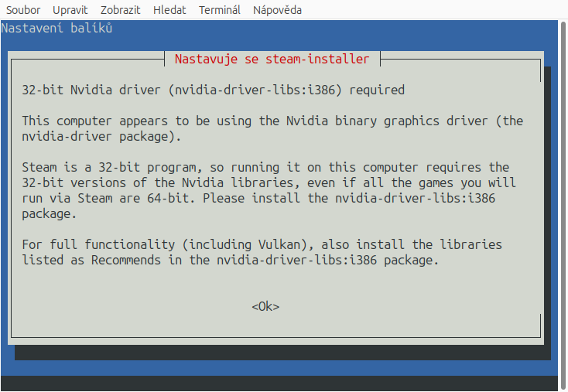The height and width of the screenshot is (392, 568).
Task: Click the line starting 'For full functionality (including Vulkan)'
Action: pyautogui.click(x=262, y=244)
